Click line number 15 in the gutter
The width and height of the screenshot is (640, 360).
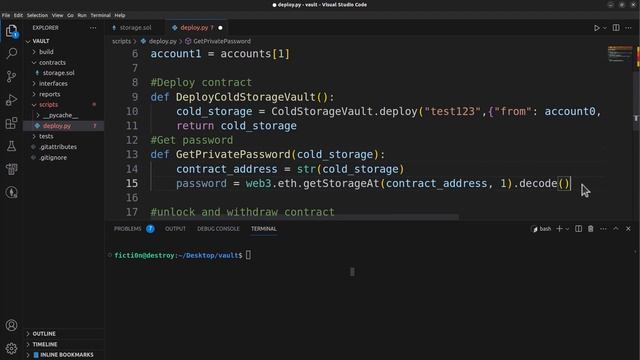click(132, 183)
